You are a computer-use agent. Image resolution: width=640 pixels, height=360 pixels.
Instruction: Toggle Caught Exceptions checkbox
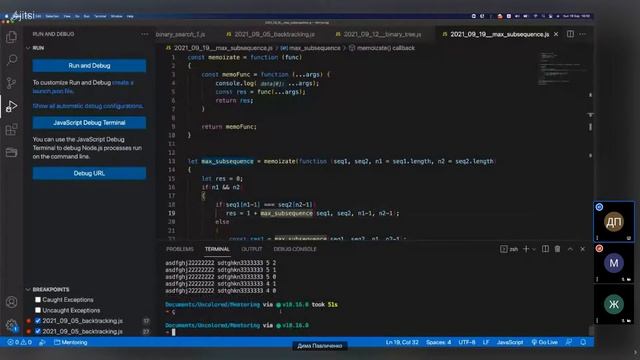pyautogui.click(x=38, y=300)
